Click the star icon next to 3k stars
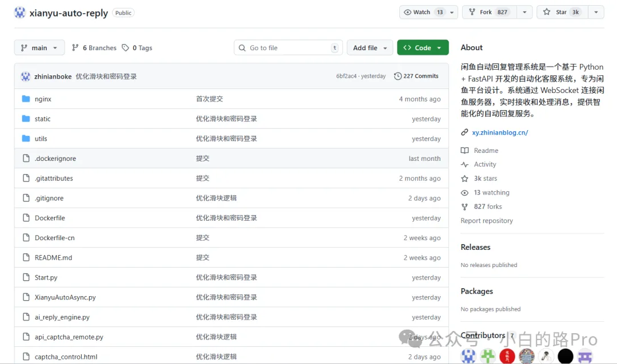This screenshot has width=617, height=364. [464, 179]
